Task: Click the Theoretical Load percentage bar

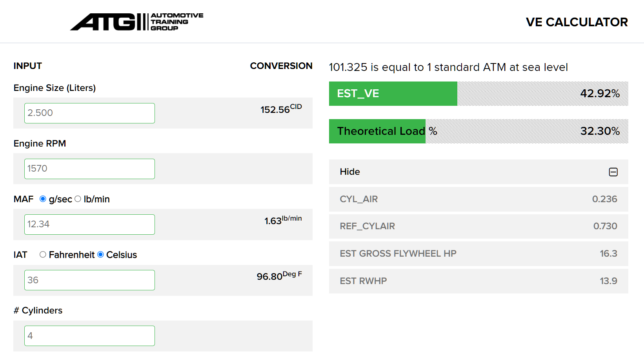Action: click(478, 131)
